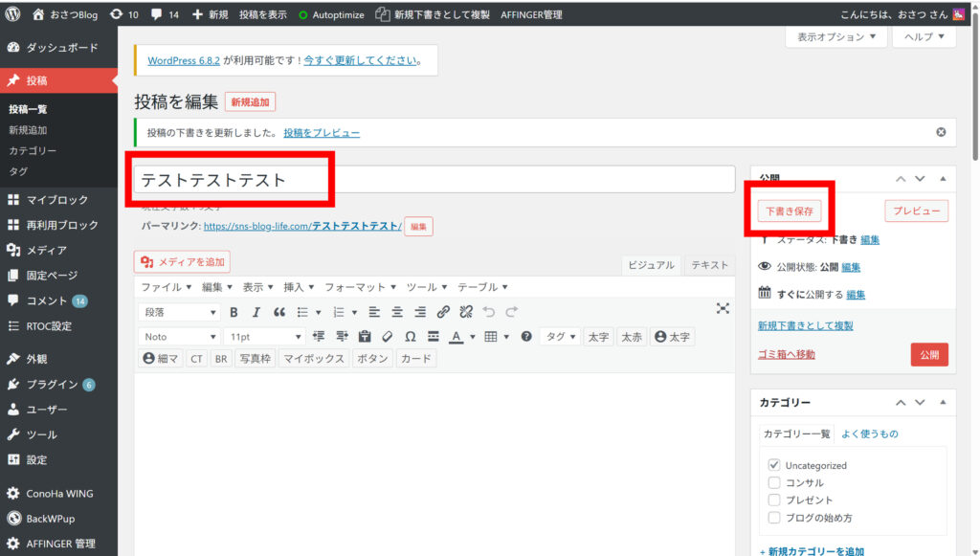Open updates icon showing 10
Screen dimensions: 980x556
pos(123,14)
